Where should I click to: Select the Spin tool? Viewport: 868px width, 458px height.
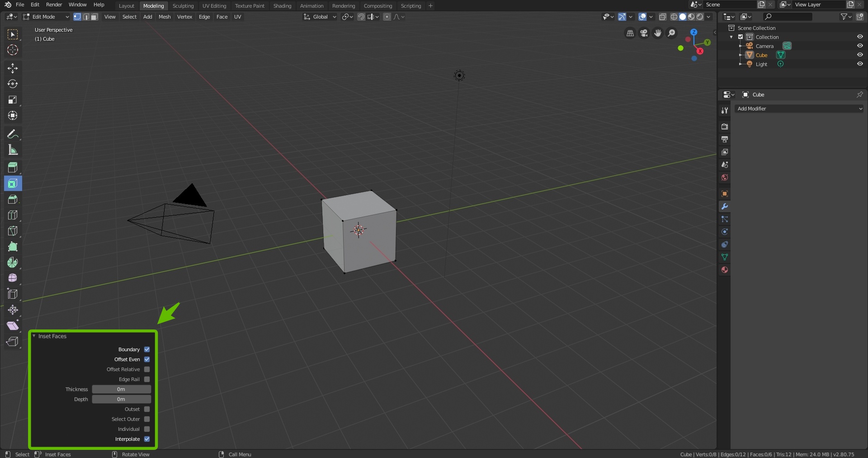pyautogui.click(x=13, y=262)
